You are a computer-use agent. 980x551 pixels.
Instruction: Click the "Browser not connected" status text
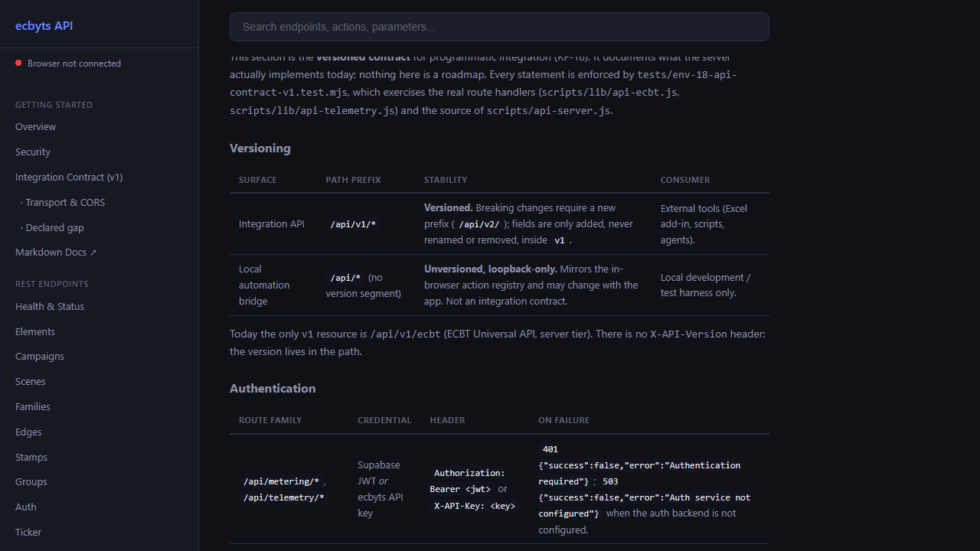[74, 64]
